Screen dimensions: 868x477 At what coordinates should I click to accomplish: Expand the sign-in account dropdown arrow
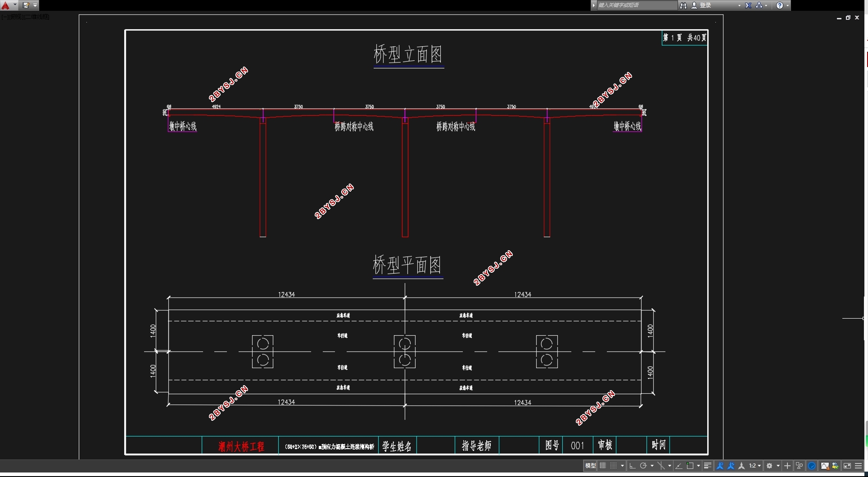(739, 5)
